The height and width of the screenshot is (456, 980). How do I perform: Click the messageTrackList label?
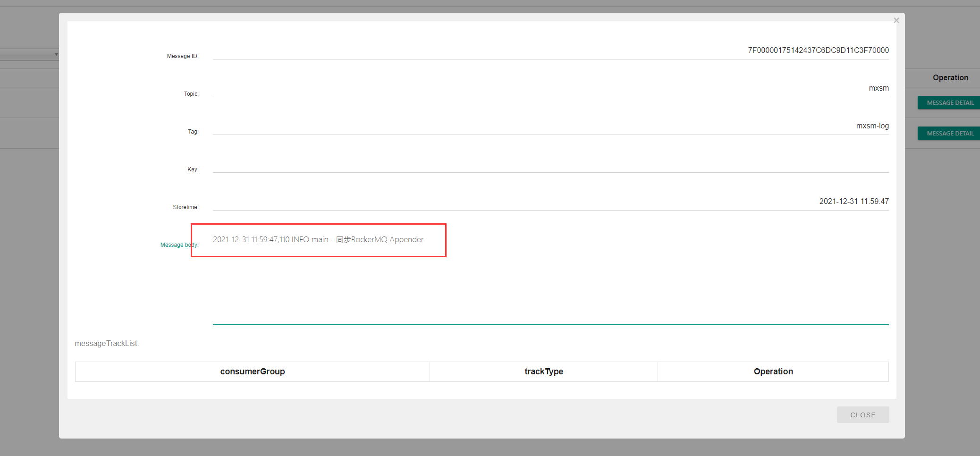pos(107,343)
